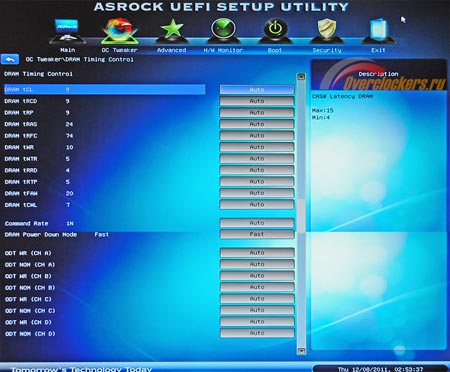Open the Main section icon
Screen dimensions: 450x372
pyautogui.click(x=67, y=31)
